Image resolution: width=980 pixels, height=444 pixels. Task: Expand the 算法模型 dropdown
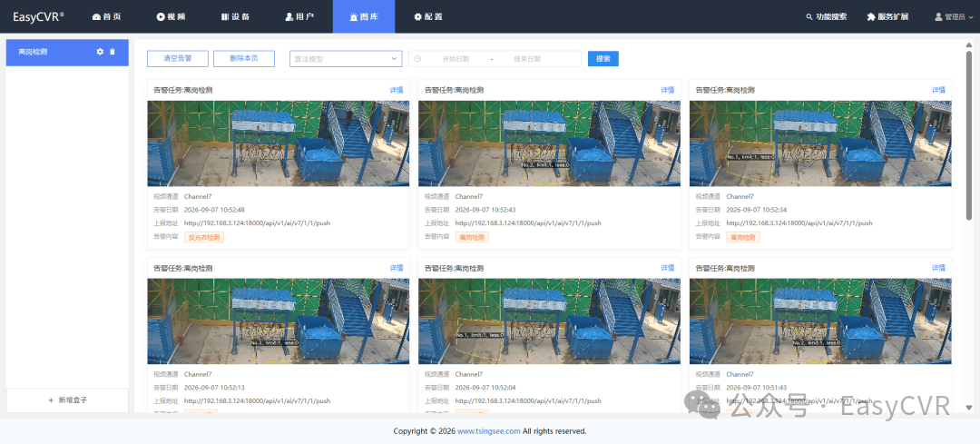[346, 59]
